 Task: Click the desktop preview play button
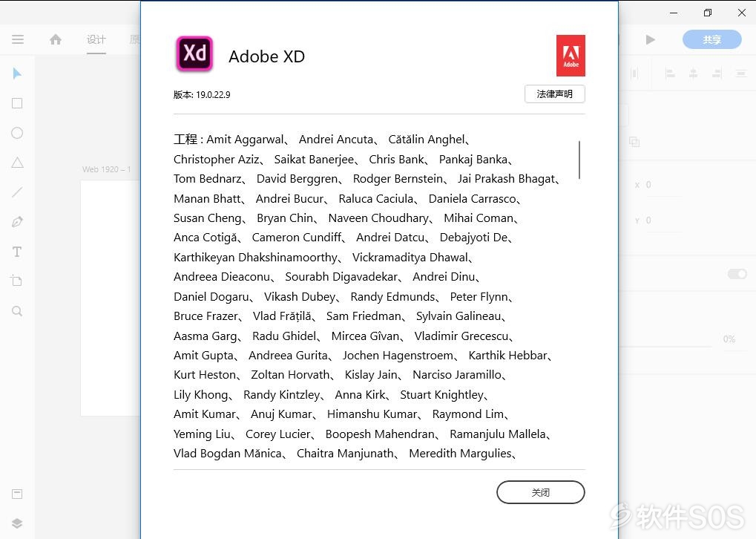(x=651, y=39)
